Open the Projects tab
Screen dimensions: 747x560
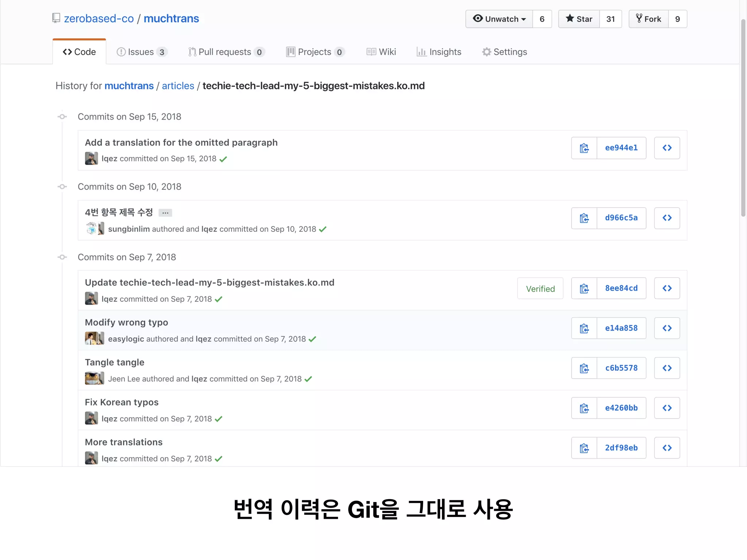(x=316, y=52)
